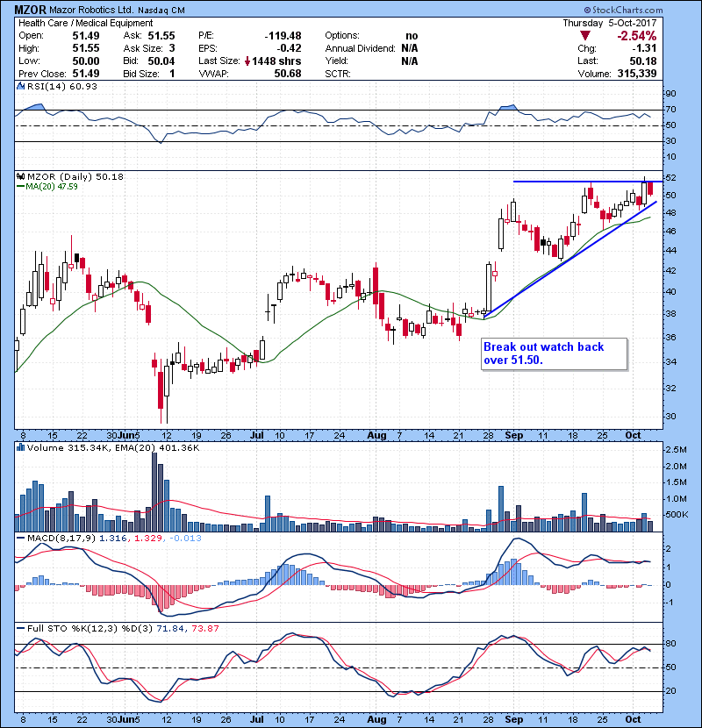This screenshot has height=728, width=702.
Task: Click the Volume value 315,339
Action: coord(637,74)
